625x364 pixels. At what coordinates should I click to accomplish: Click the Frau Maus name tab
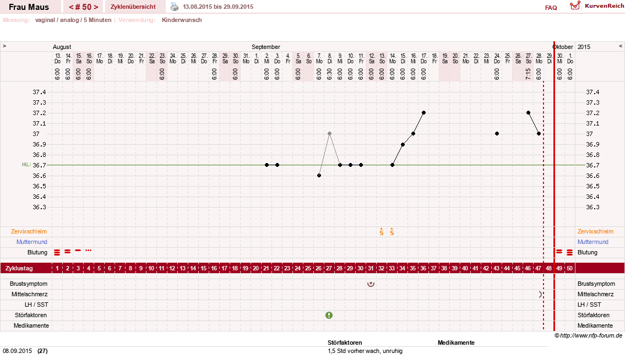29,7
